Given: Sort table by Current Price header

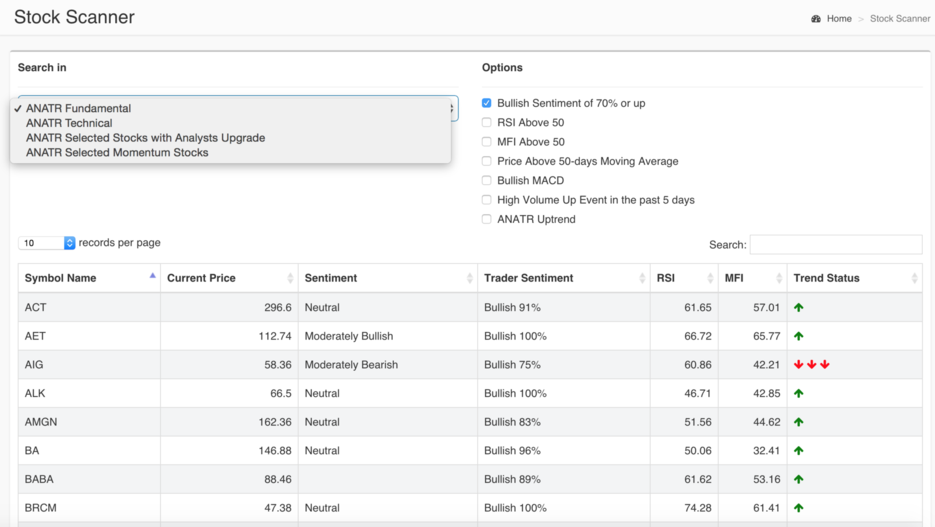Looking at the screenshot, I should (230, 278).
